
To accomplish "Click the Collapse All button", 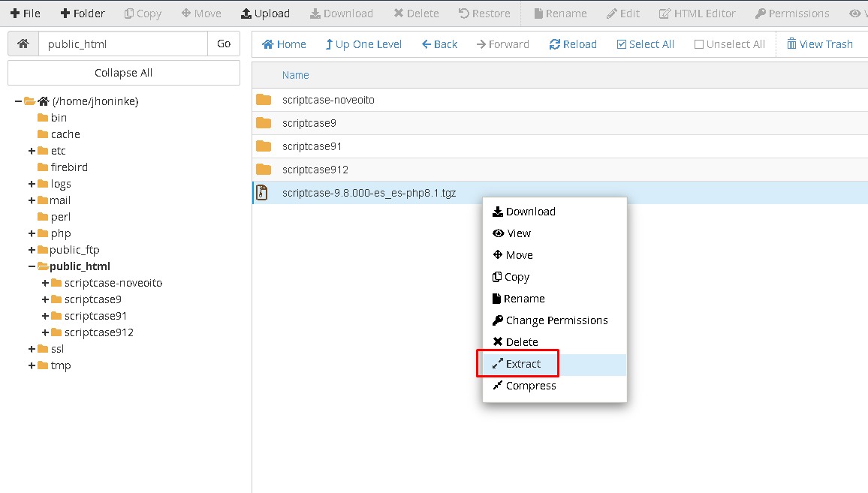I will [123, 73].
